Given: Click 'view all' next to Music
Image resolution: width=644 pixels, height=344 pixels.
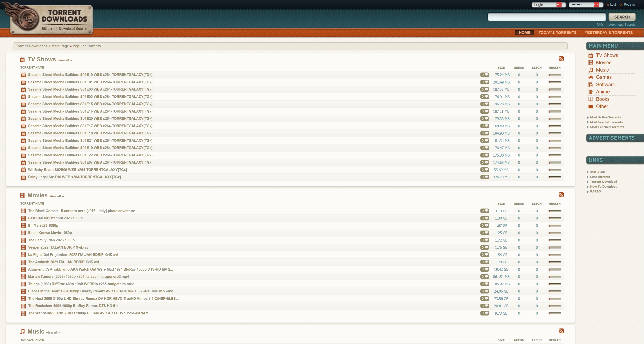Looking at the screenshot, I should pyautogui.click(x=53, y=332).
